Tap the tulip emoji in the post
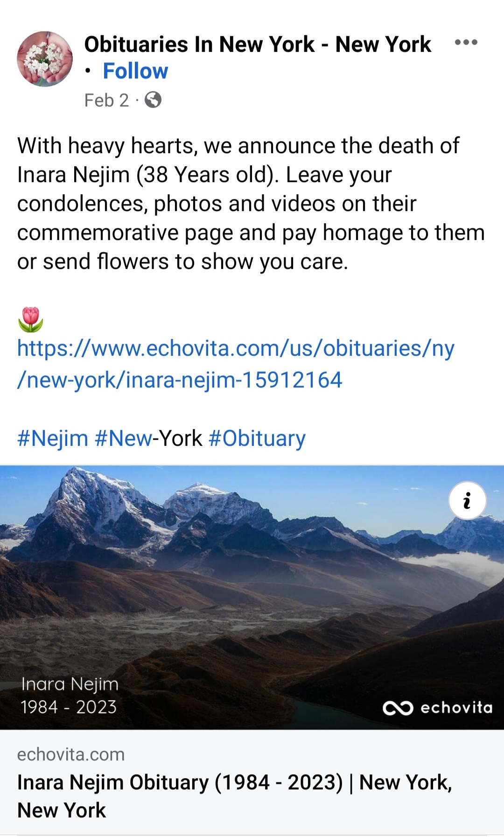Viewport: 504px width, 837px height. tap(31, 319)
